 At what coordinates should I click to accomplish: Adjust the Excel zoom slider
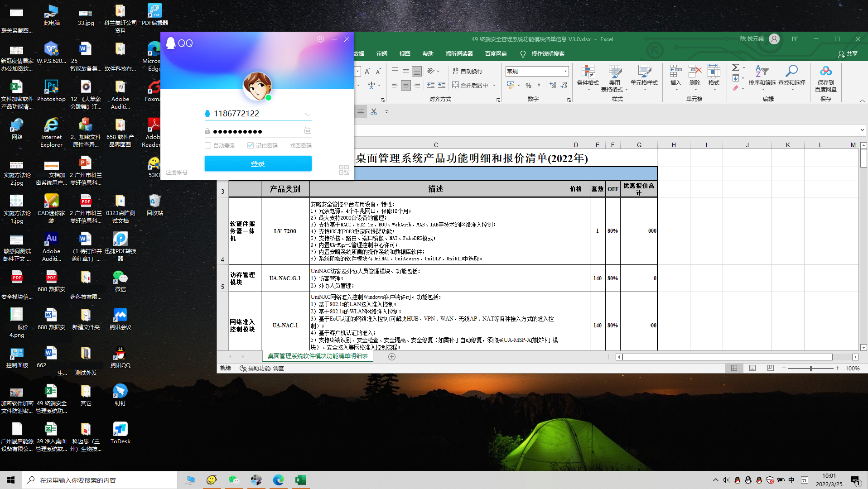coord(811,368)
